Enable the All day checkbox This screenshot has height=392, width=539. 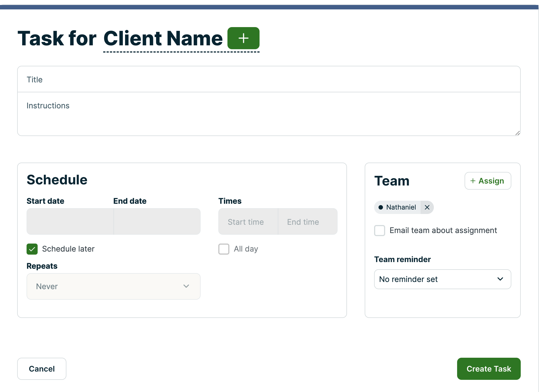point(224,249)
